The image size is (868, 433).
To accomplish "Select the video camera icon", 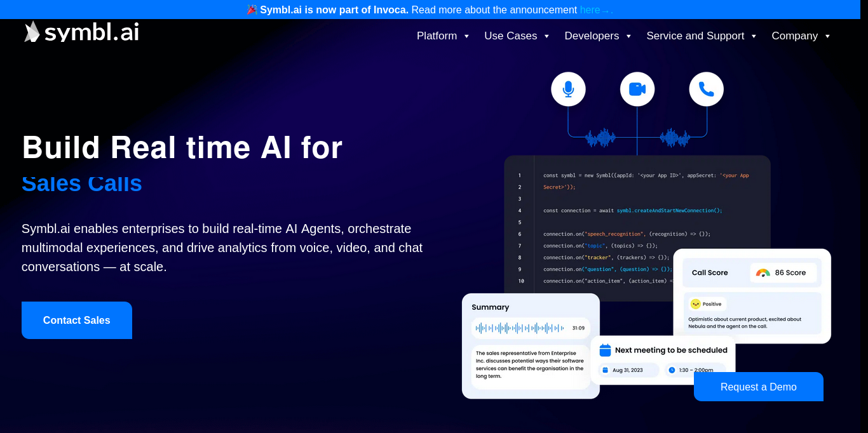I will (637, 89).
